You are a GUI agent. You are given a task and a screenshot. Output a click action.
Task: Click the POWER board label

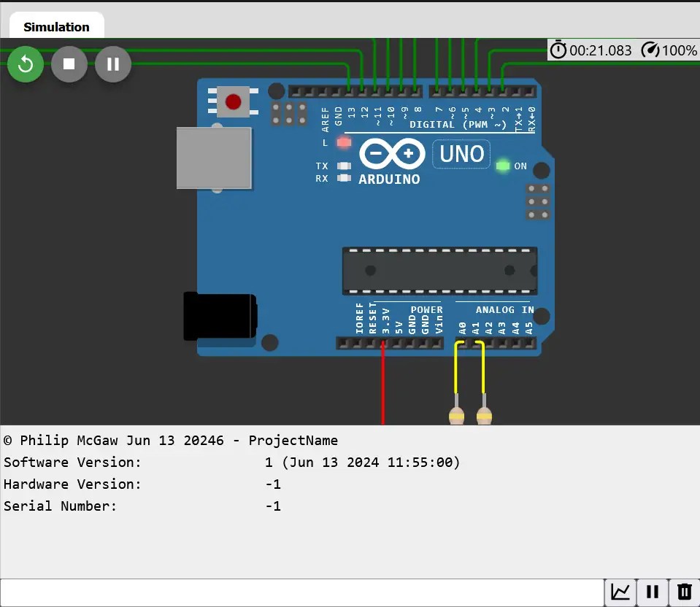point(426,310)
